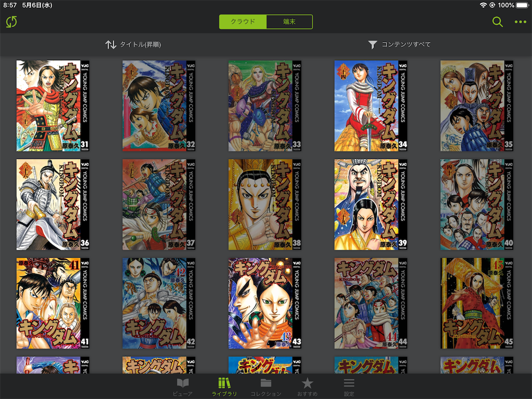This screenshot has width=532, height=399.
Task: Open Kingdom volume 40 cover
Action: click(x=477, y=205)
